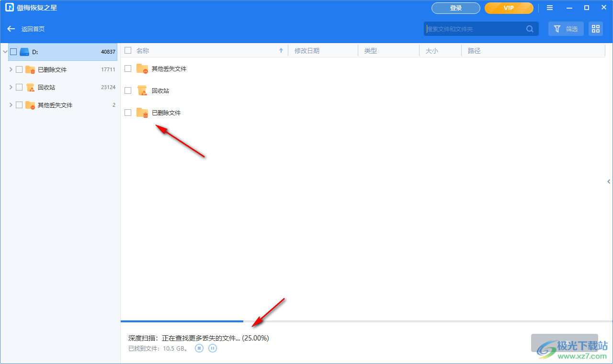
Task: Click 已删除文件 folder icon in sidebar
Action: click(30, 69)
